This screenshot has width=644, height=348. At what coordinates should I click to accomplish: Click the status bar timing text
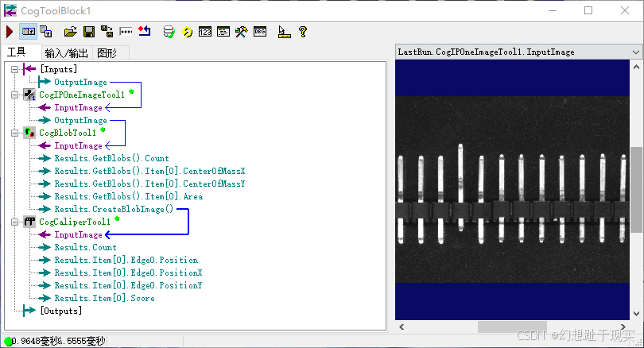coord(59,341)
